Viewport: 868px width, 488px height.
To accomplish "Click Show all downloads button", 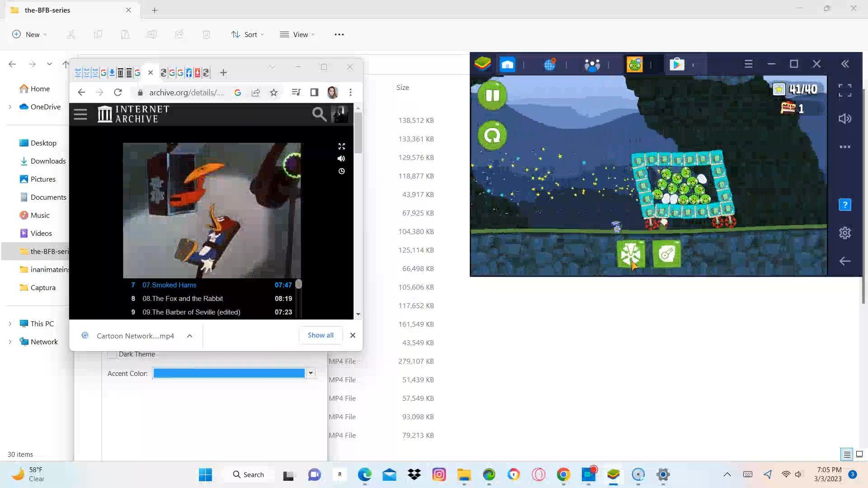I will coord(321,335).
